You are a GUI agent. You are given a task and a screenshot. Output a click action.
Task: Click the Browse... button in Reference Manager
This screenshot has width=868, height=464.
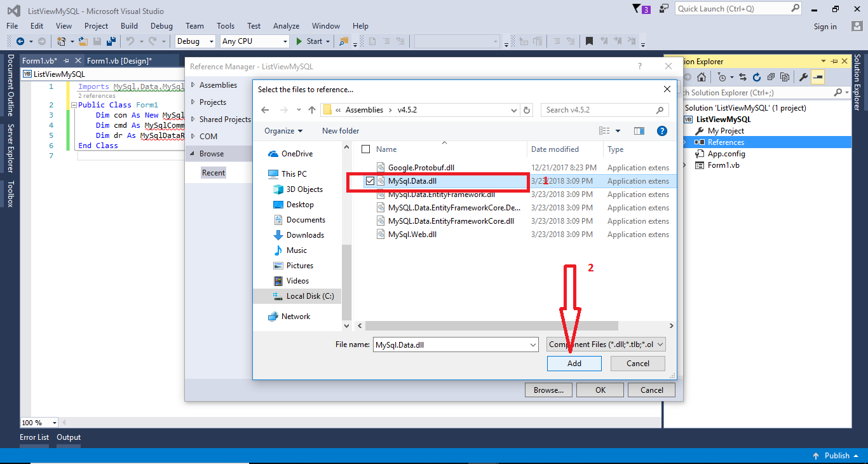(548, 390)
